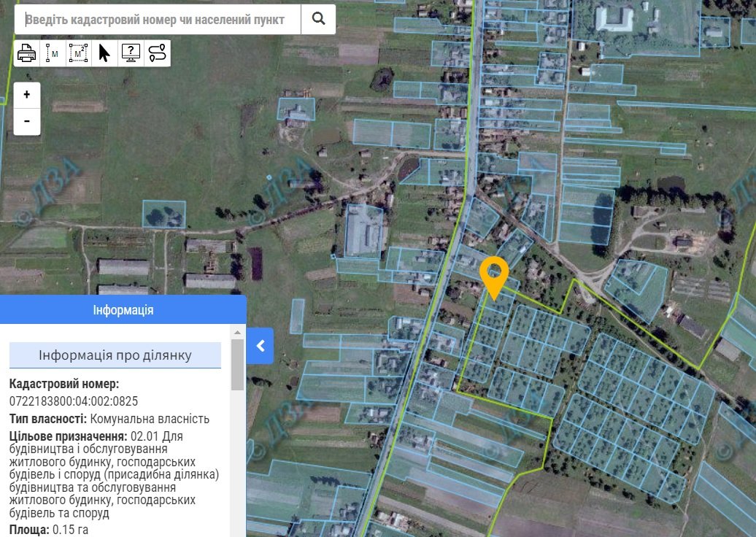Open the help monitor question-mark tool
The width and height of the screenshot is (756, 537).
point(131,53)
